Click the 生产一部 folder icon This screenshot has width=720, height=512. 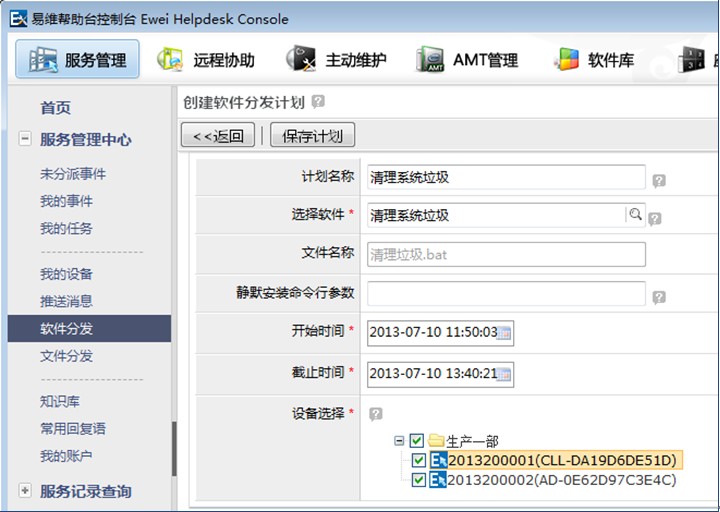436,440
